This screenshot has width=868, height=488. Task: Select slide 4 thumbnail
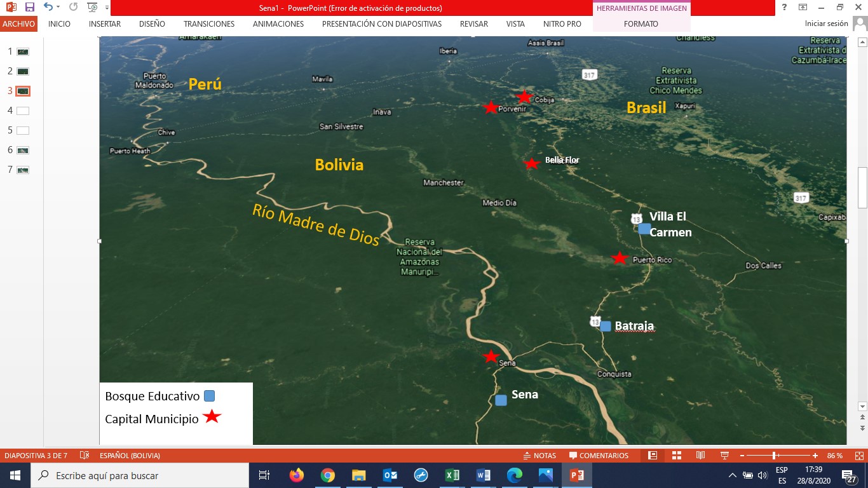click(23, 111)
